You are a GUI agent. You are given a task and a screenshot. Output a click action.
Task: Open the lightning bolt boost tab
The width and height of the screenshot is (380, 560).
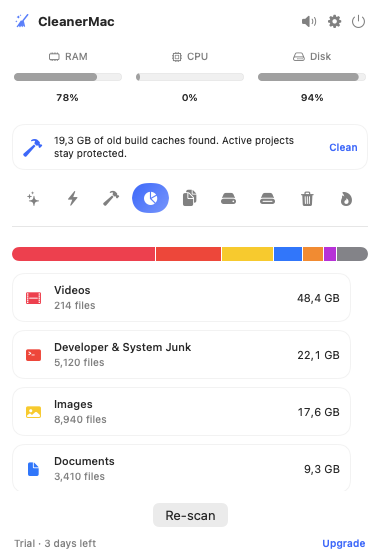(73, 199)
